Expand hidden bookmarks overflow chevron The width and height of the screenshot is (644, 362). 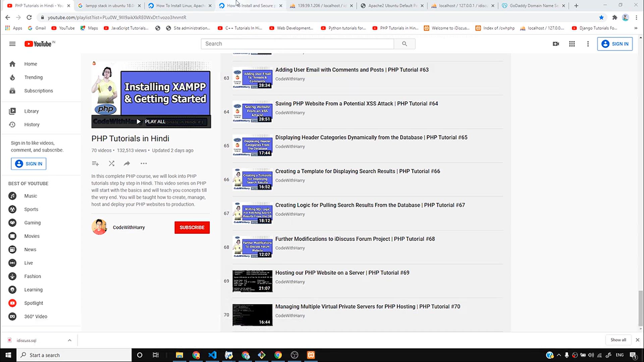[x=636, y=28]
